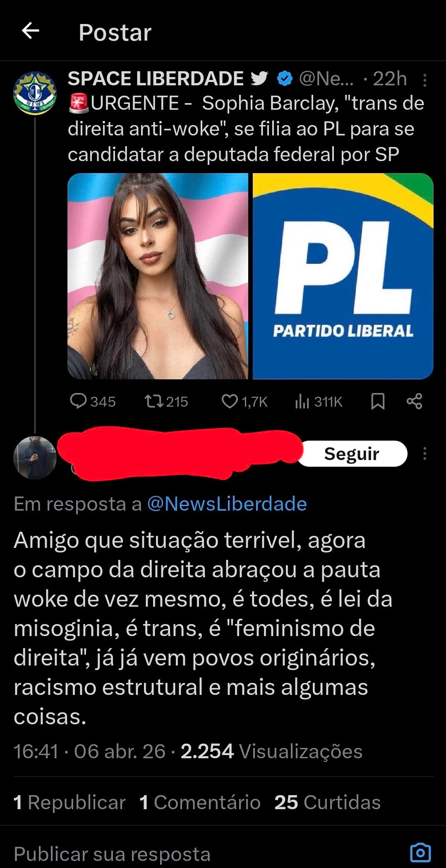The height and width of the screenshot is (868, 446).
Task: Like the post with 1,7K hearts
Action: point(245,401)
